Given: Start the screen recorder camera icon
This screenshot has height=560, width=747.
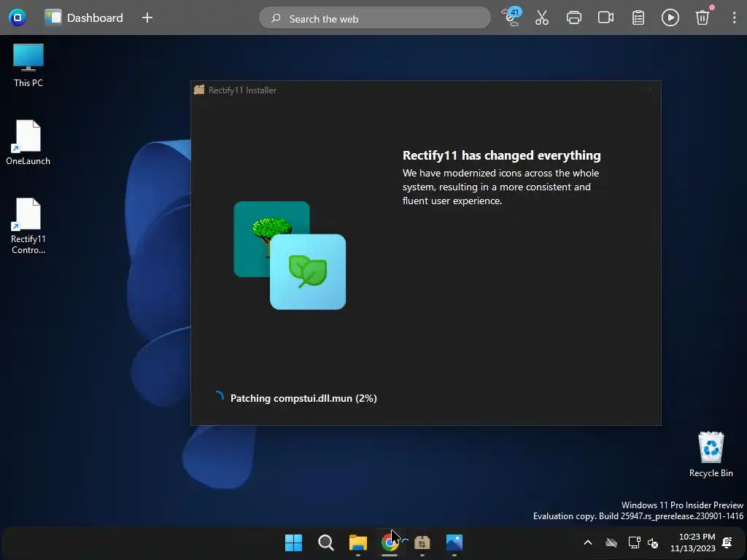Looking at the screenshot, I should [605, 17].
